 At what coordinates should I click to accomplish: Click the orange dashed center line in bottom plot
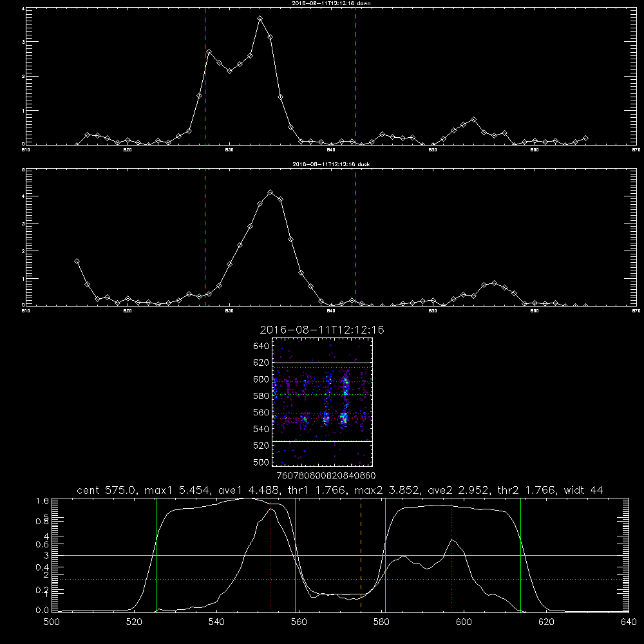click(361, 554)
